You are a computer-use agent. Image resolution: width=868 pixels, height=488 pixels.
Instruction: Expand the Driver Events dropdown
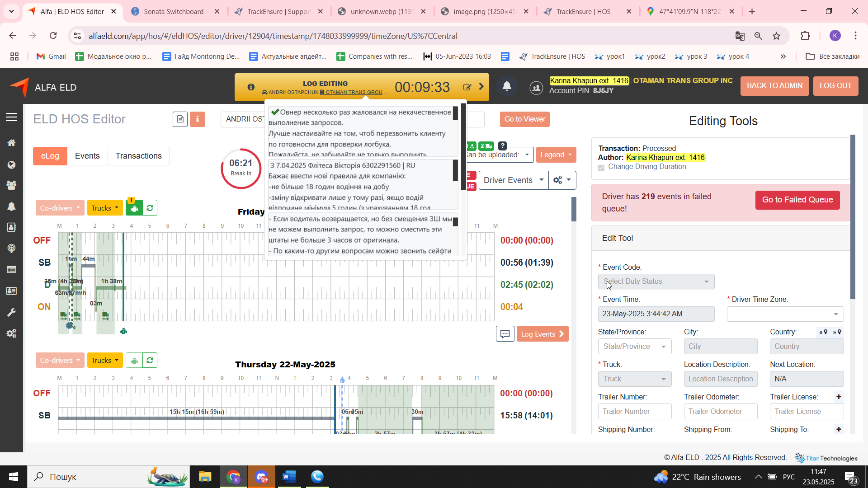coord(513,180)
